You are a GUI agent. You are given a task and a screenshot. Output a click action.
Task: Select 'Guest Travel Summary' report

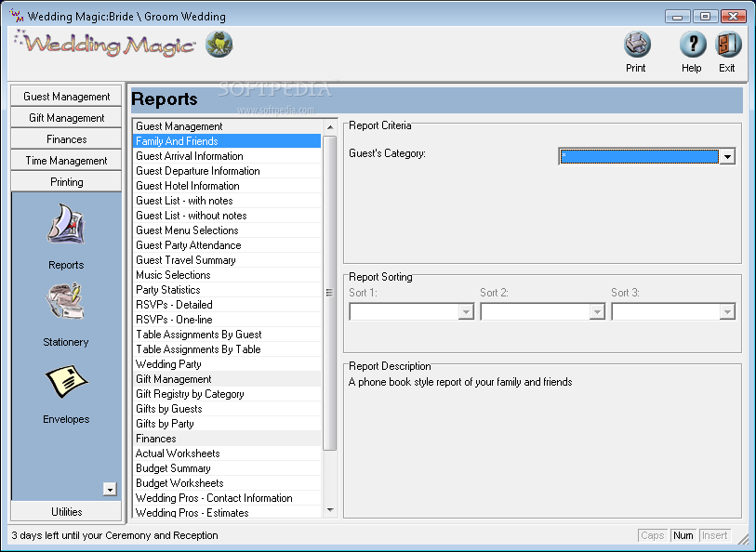[227, 260]
